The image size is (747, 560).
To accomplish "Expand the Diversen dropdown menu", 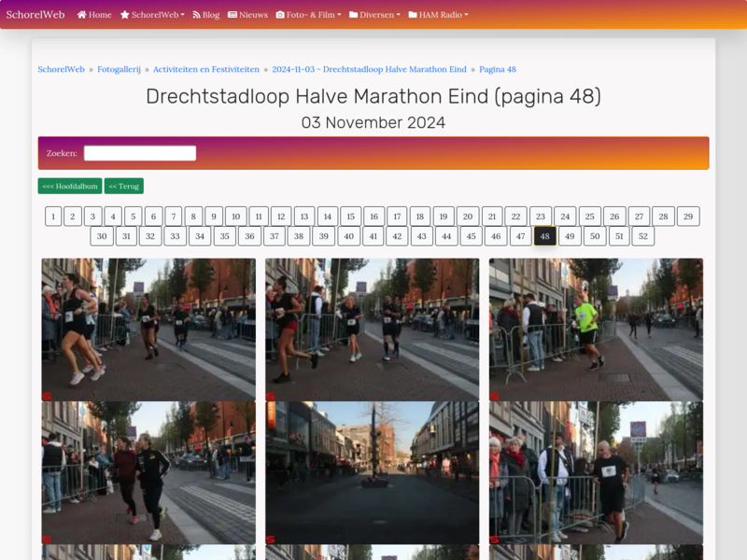I will pos(375,15).
